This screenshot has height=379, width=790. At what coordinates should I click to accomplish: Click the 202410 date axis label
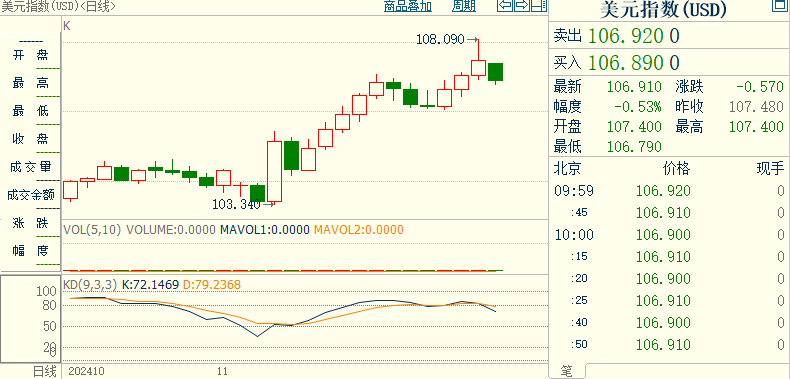(86, 372)
